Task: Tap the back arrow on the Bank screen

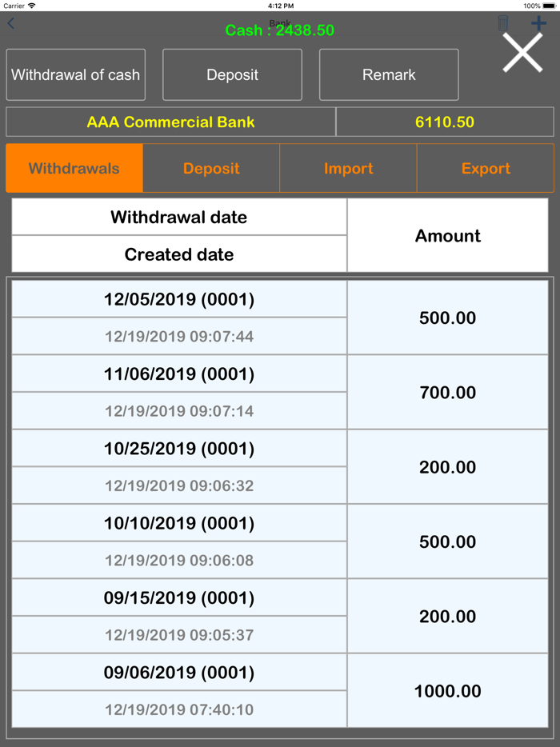Action: [x=10, y=23]
